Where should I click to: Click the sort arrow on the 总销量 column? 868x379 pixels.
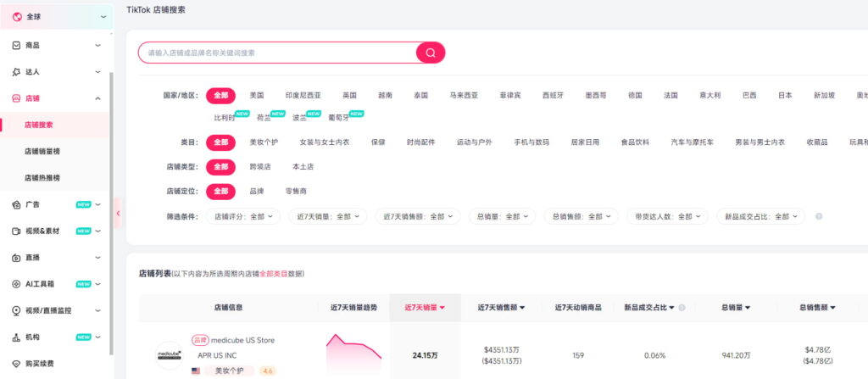[x=748, y=308]
